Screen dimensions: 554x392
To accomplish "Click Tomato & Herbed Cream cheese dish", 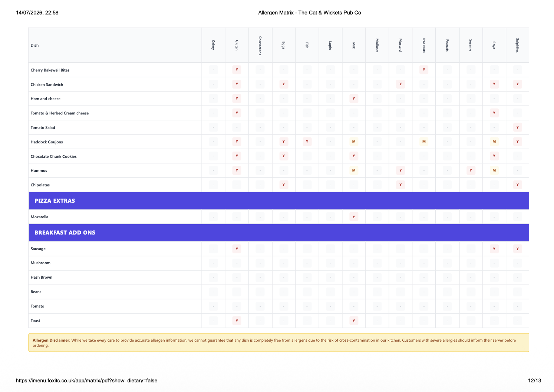I will 59,113.
